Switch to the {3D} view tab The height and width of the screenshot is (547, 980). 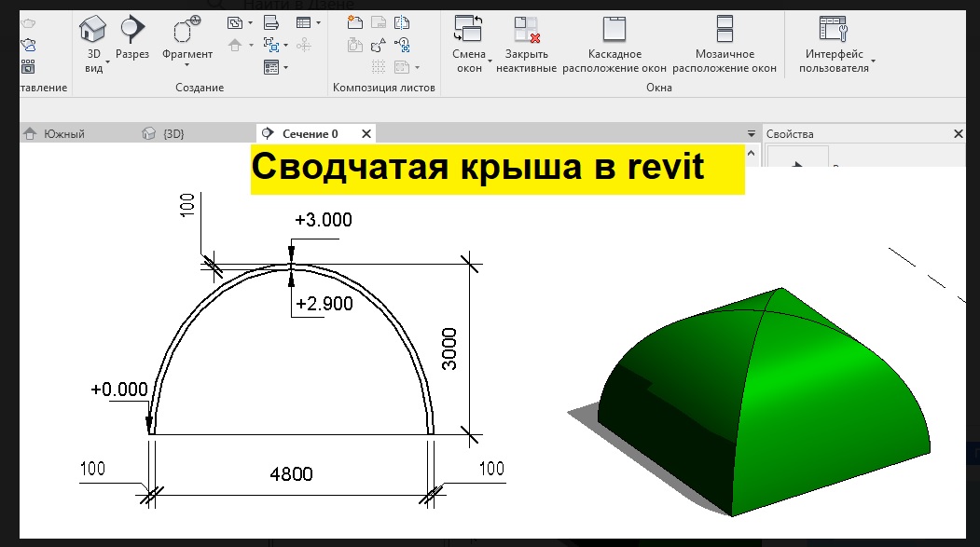173,134
